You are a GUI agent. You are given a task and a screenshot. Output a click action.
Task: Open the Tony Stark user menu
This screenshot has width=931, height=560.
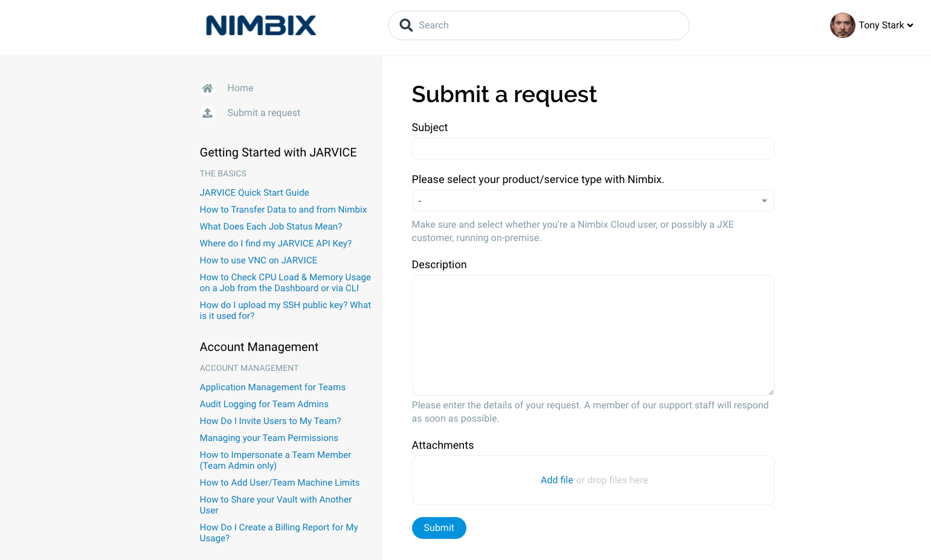click(886, 25)
